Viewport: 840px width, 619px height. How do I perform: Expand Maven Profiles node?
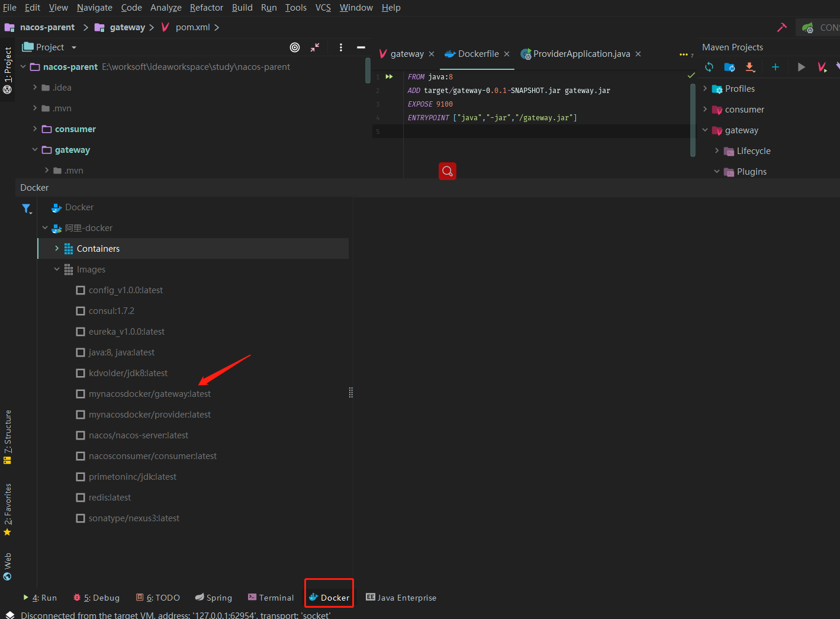click(x=705, y=88)
